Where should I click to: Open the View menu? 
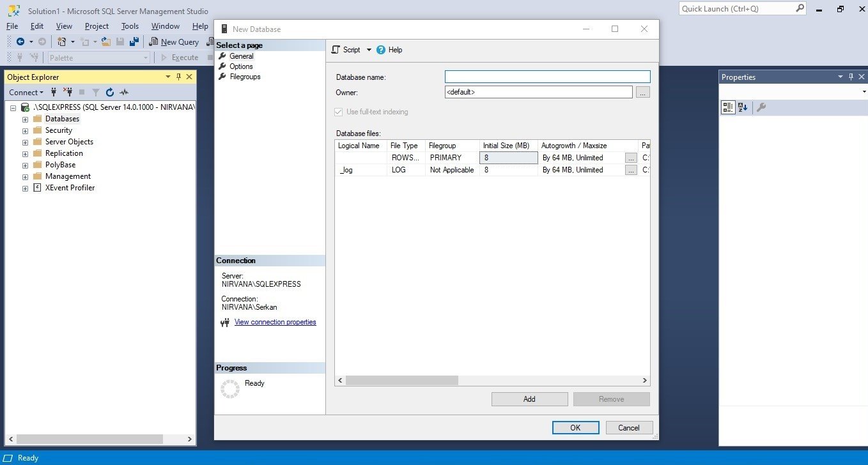tap(64, 26)
